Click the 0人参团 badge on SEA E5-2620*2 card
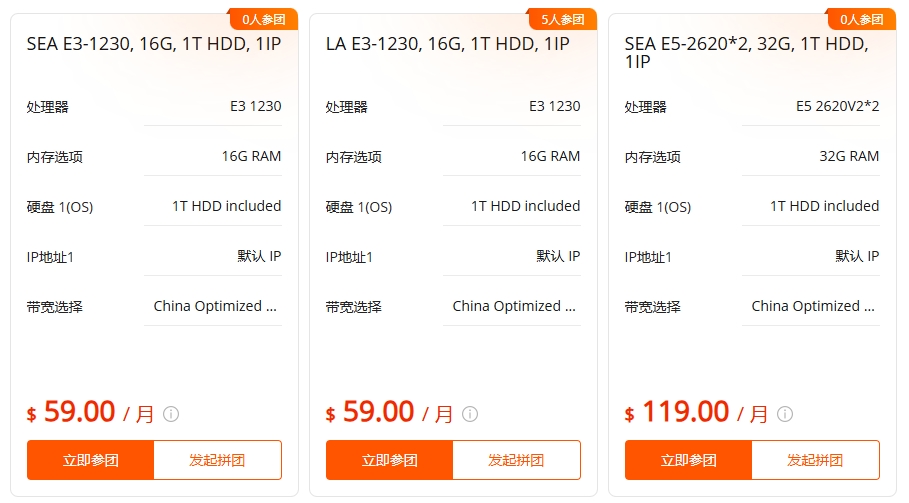The width and height of the screenshot is (909, 503). click(861, 19)
